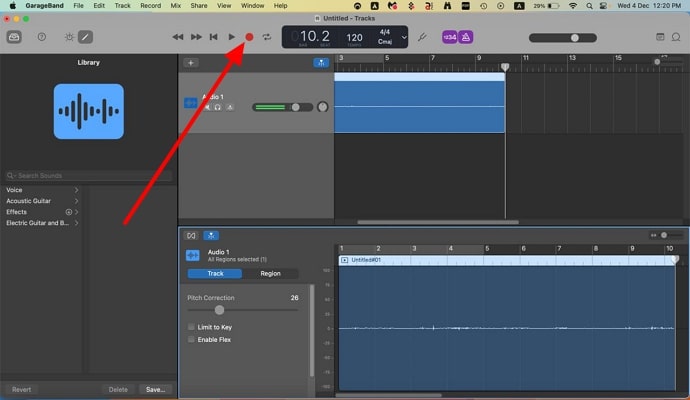Click the red Record button

[249, 37]
